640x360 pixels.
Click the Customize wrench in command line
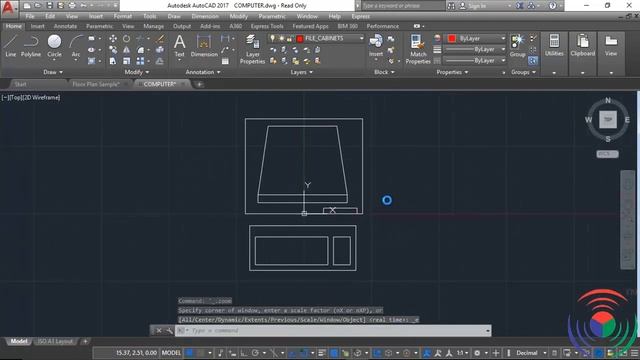pos(169,331)
